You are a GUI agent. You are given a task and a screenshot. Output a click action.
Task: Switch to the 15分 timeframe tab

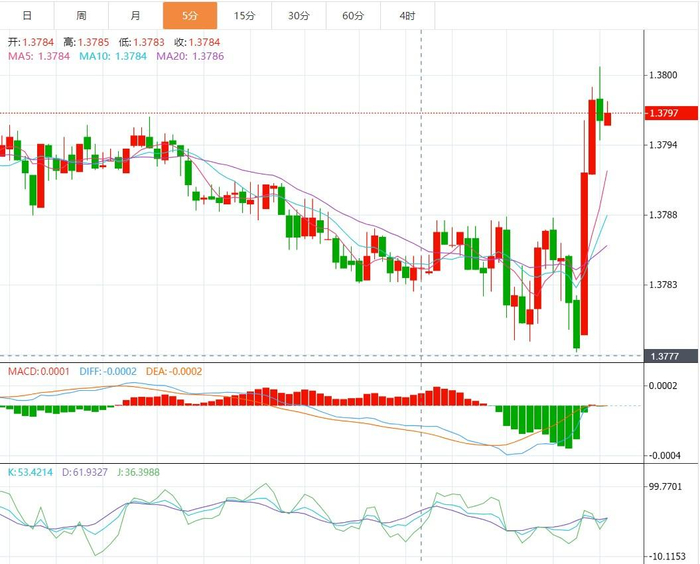pos(245,16)
